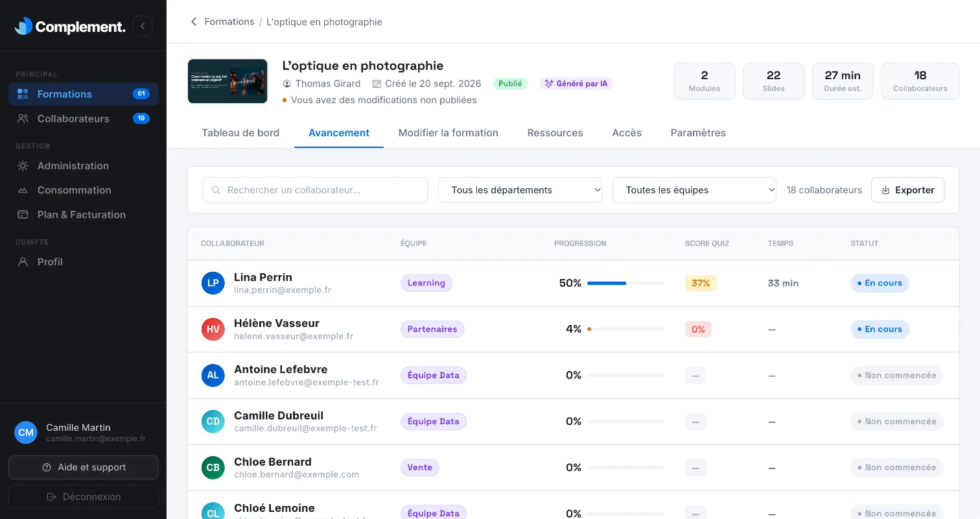Go back via the Formations breadcrumb link
Image resolution: width=980 pixels, height=519 pixels.
click(x=229, y=22)
